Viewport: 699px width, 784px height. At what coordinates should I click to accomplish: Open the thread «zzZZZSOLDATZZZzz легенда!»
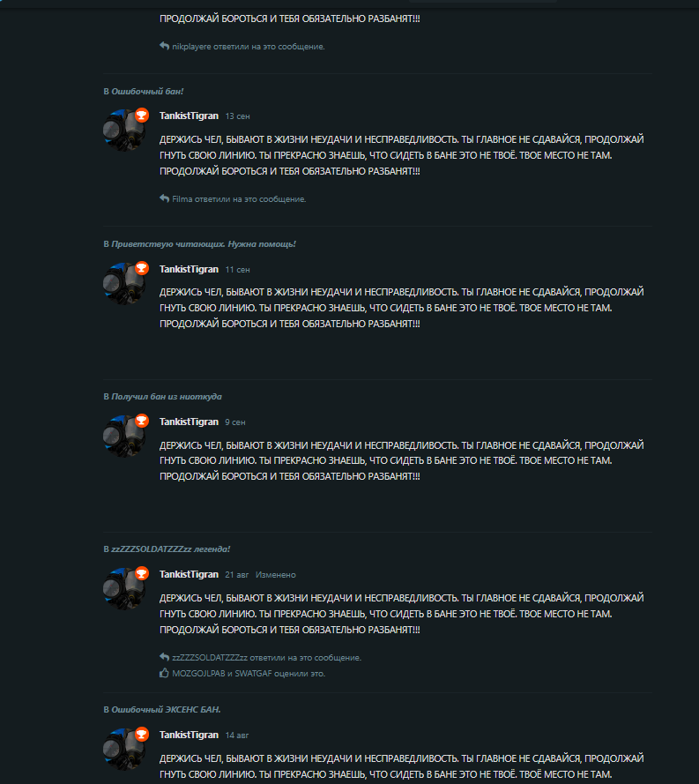coord(170,549)
